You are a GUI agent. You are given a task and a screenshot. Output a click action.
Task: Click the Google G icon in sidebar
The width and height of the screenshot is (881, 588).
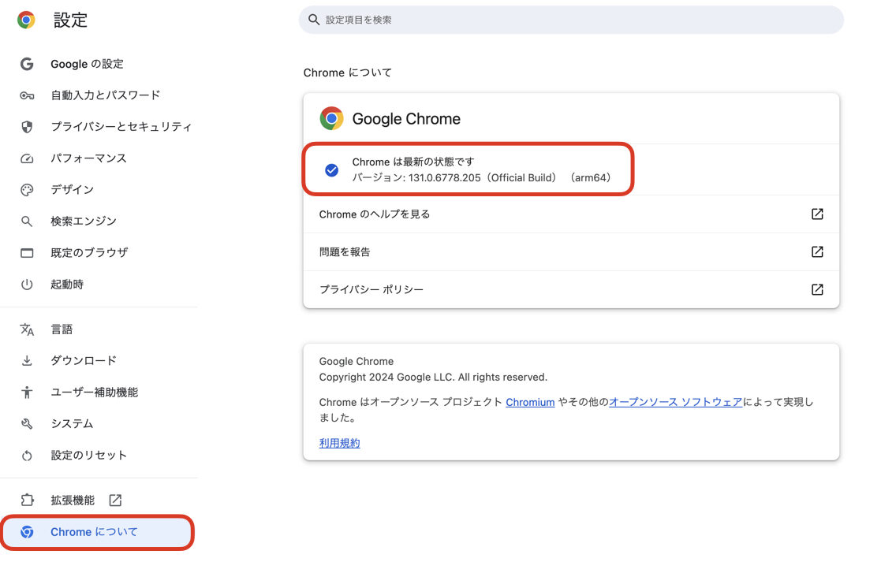(x=26, y=64)
